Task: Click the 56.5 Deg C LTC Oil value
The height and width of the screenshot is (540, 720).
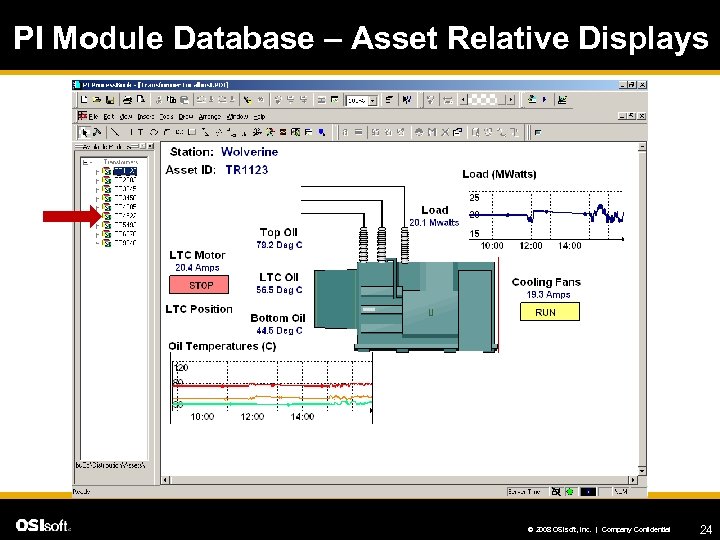Action: click(279, 290)
